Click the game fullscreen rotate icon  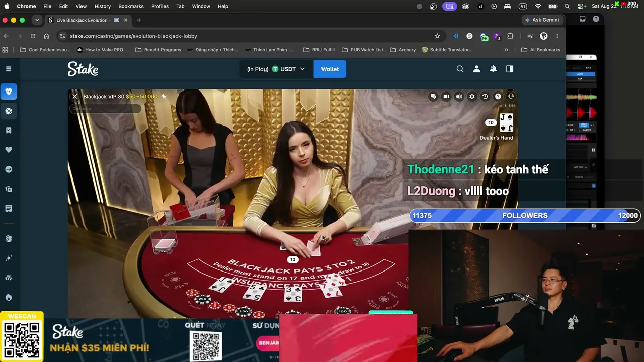tap(511, 97)
